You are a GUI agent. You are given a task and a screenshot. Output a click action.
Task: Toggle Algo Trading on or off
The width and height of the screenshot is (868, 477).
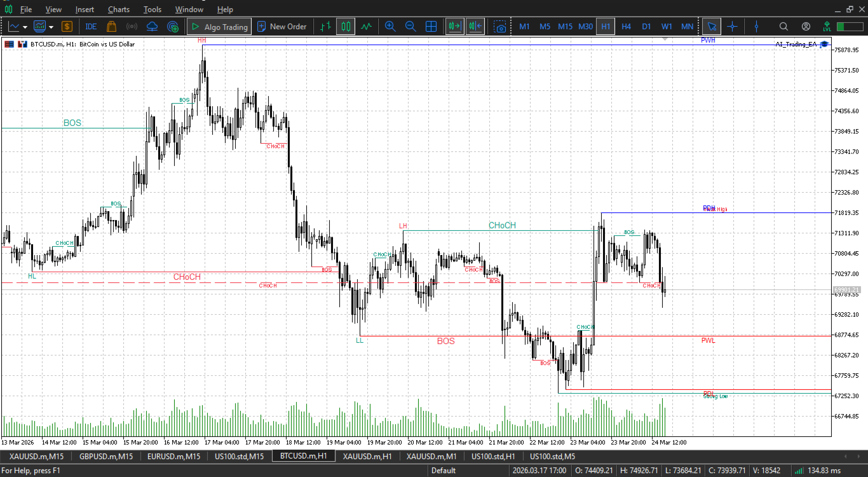(x=219, y=27)
